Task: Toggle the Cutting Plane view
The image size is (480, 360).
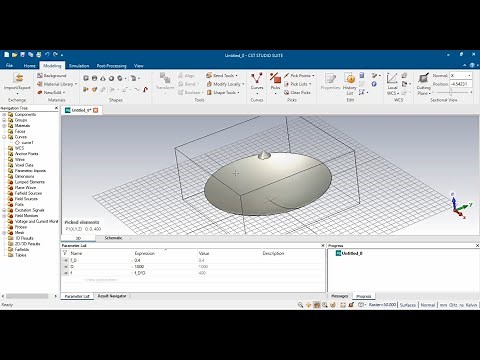Action: point(423,78)
